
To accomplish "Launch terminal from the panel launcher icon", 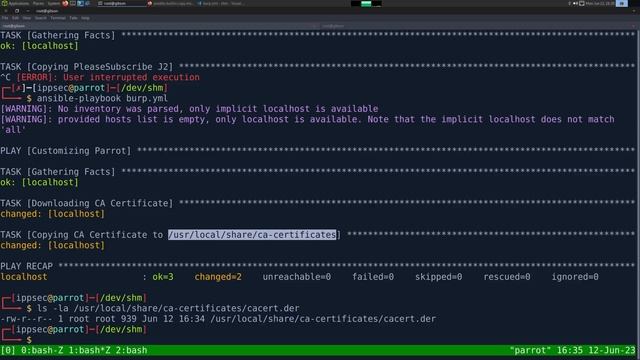I will point(73,3).
